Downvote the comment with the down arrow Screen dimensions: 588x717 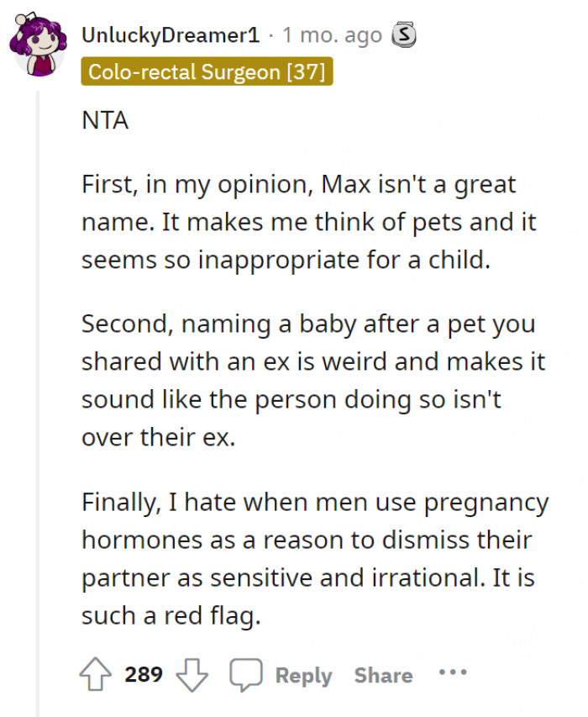point(193,673)
